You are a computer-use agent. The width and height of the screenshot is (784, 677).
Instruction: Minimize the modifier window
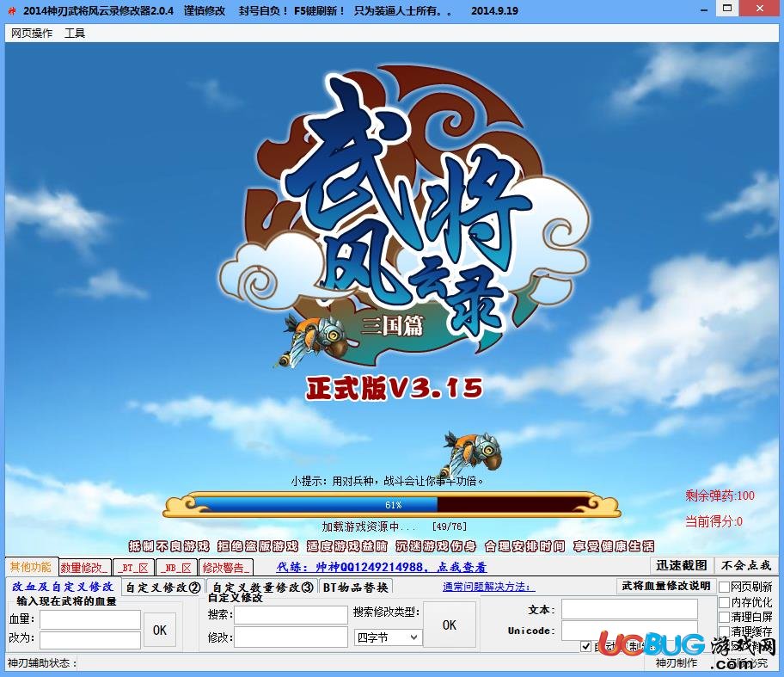(x=703, y=9)
